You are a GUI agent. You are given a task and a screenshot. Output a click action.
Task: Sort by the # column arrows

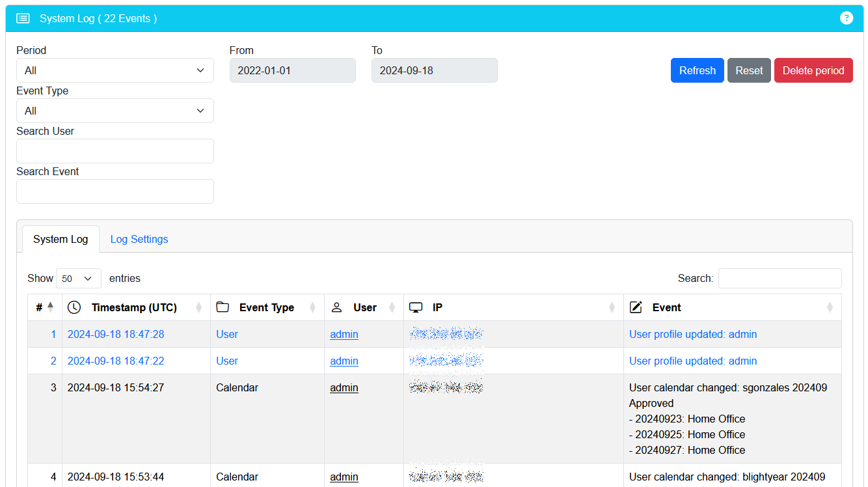point(51,307)
